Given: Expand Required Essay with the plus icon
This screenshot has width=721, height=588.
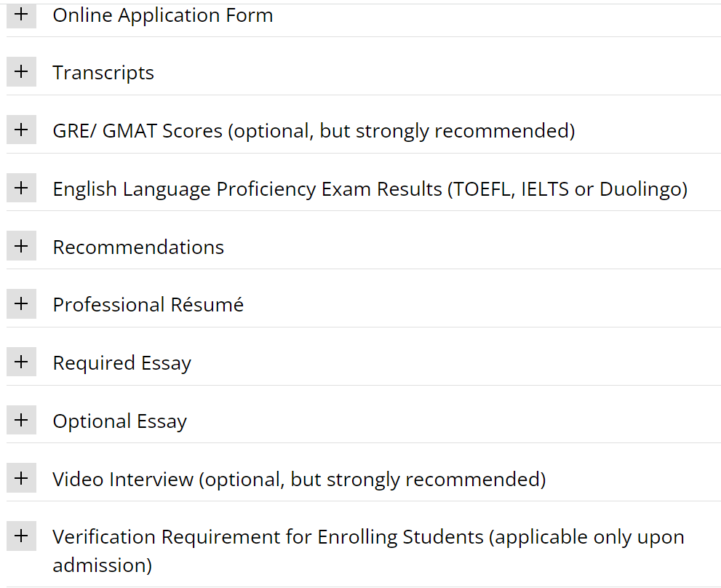Looking at the screenshot, I should [21, 362].
